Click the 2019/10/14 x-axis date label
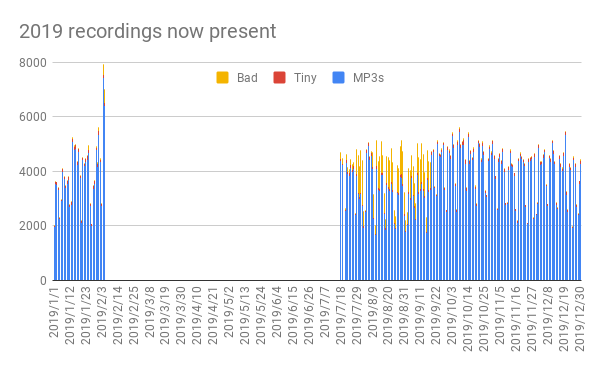 click(x=468, y=319)
